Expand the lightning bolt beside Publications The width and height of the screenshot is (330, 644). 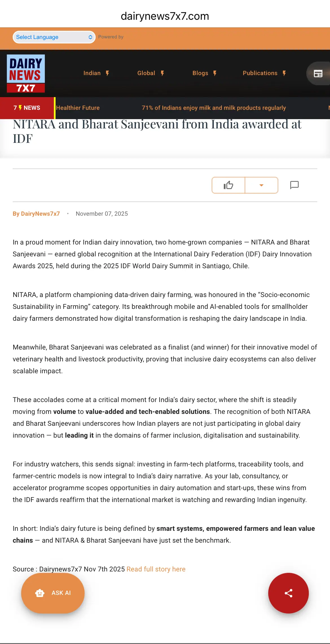(284, 73)
